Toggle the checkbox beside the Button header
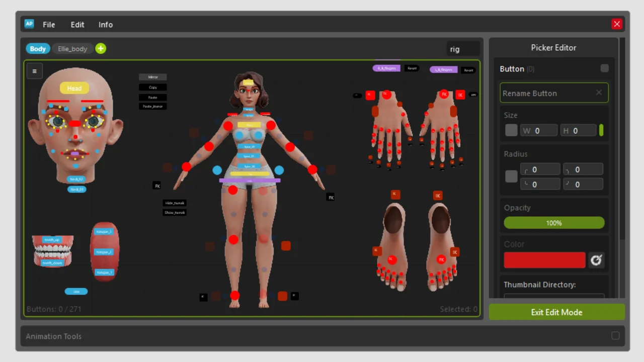 [604, 68]
